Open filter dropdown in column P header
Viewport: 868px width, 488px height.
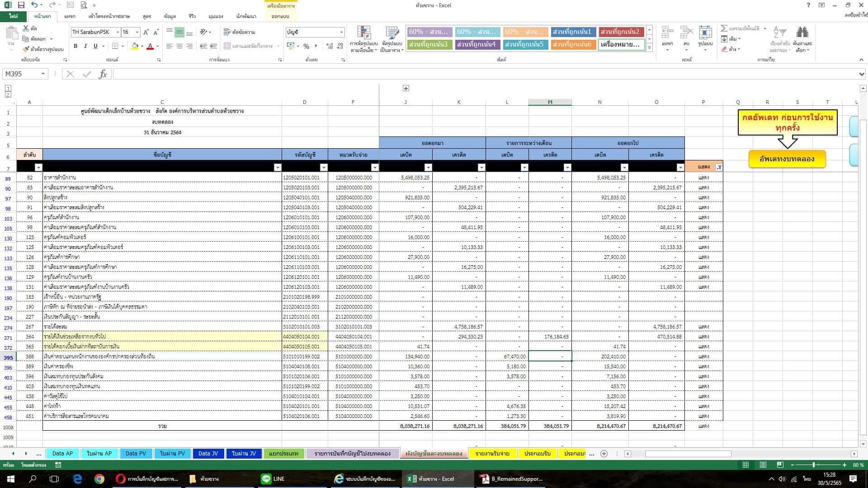click(x=719, y=167)
